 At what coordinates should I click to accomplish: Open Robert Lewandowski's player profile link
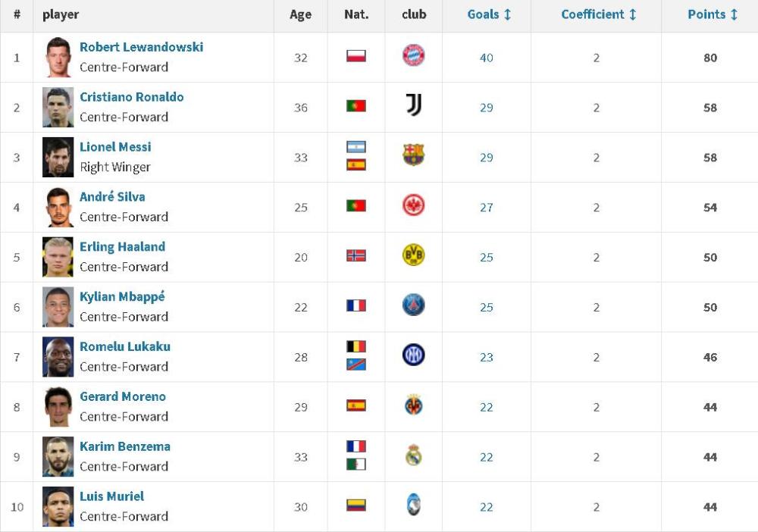141,47
